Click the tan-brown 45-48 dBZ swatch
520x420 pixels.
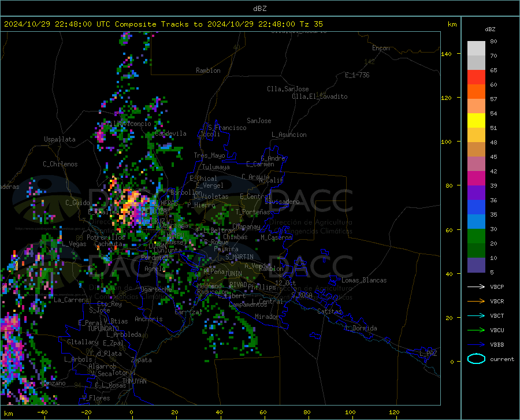tap(476, 150)
